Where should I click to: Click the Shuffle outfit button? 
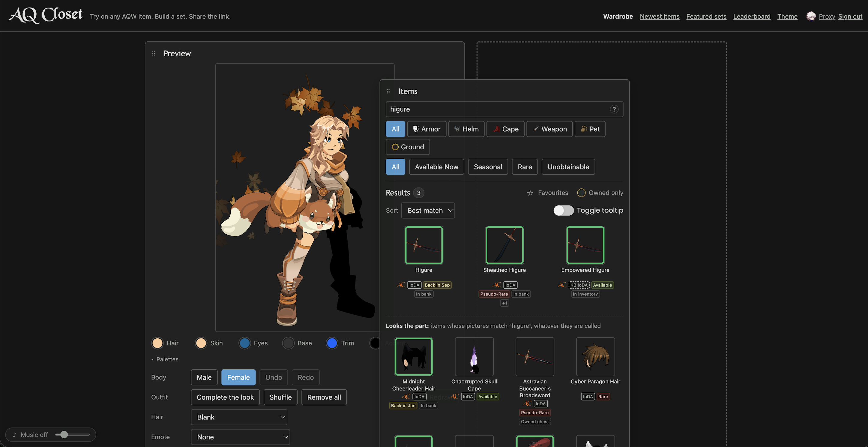pos(280,397)
